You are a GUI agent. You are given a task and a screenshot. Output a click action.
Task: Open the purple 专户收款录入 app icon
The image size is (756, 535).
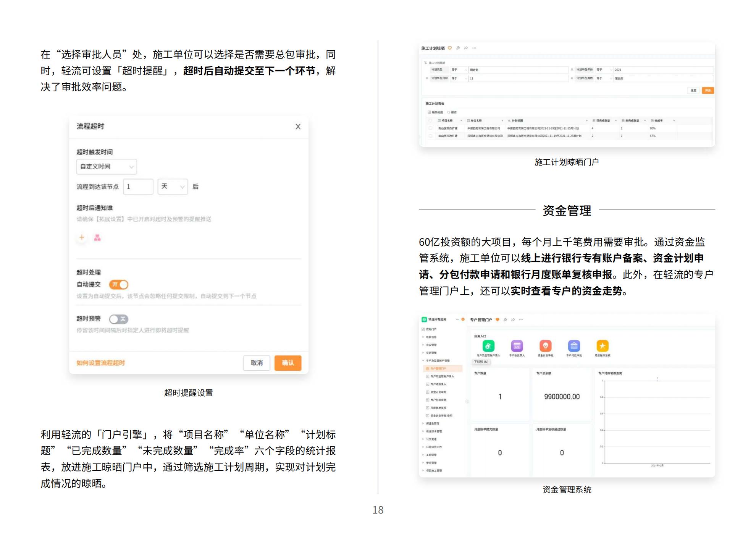click(517, 346)
